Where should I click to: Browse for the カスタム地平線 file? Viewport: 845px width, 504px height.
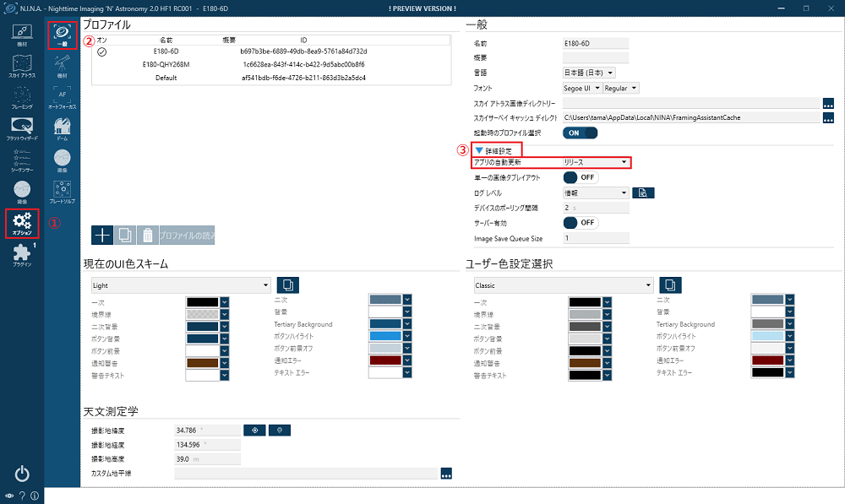pyautogui.click(x=446, y=474)
